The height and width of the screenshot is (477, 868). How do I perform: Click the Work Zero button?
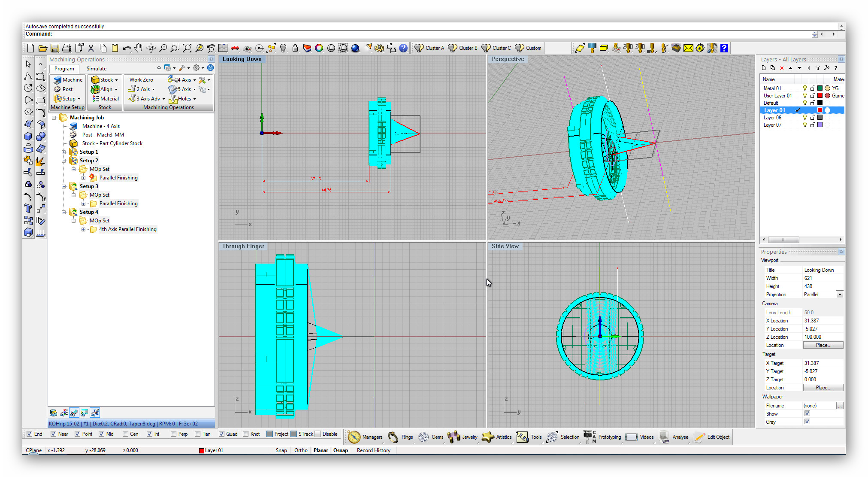141,80
